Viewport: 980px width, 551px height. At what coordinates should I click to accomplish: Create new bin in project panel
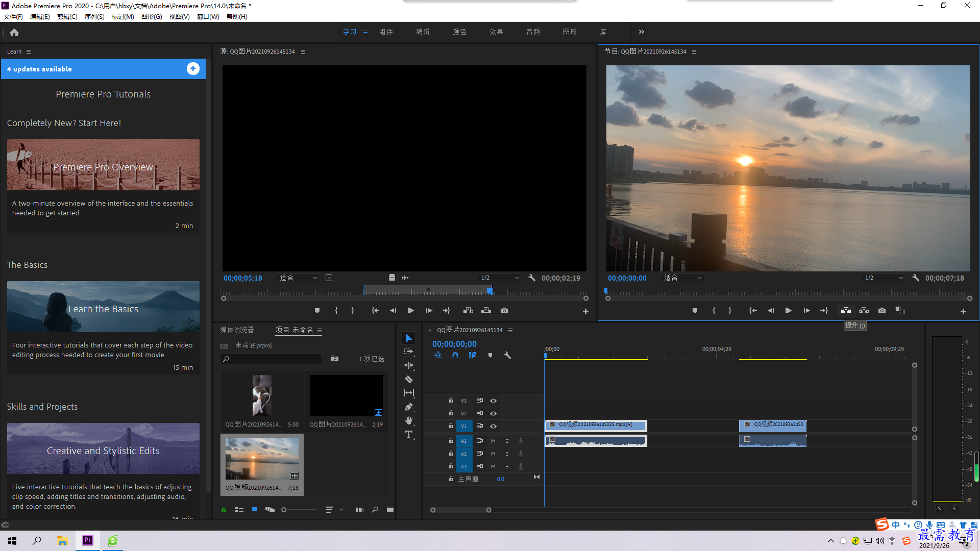click(x=390, y=510)
